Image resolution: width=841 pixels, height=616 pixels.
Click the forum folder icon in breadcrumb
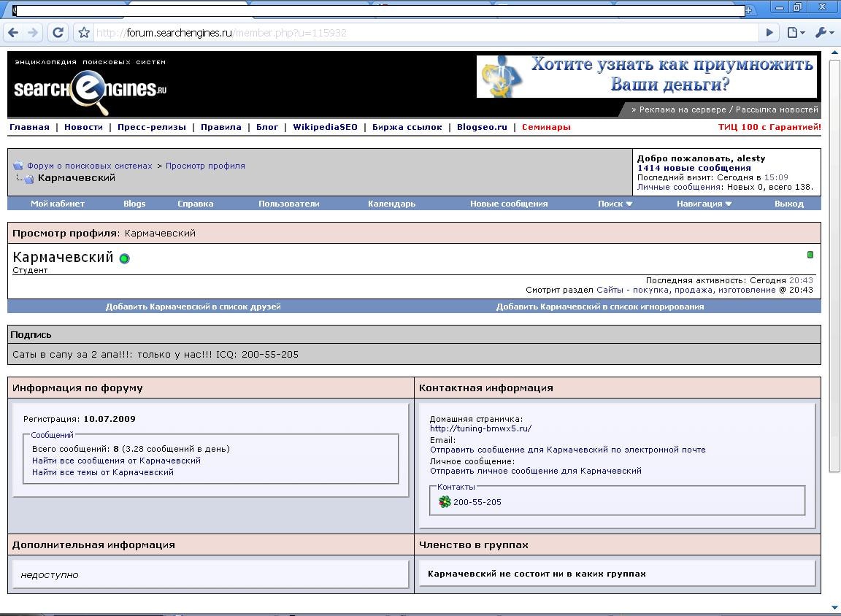18,166
